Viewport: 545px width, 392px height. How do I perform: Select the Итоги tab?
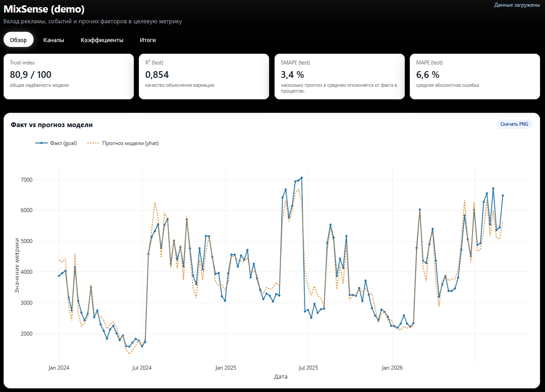point(148,40)
